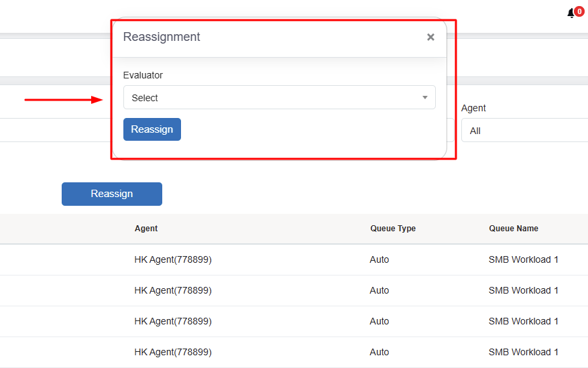Select HK Agent(778899) in the fourth row
The width and height of the screenshot is (588, 368).
point(173,352)
